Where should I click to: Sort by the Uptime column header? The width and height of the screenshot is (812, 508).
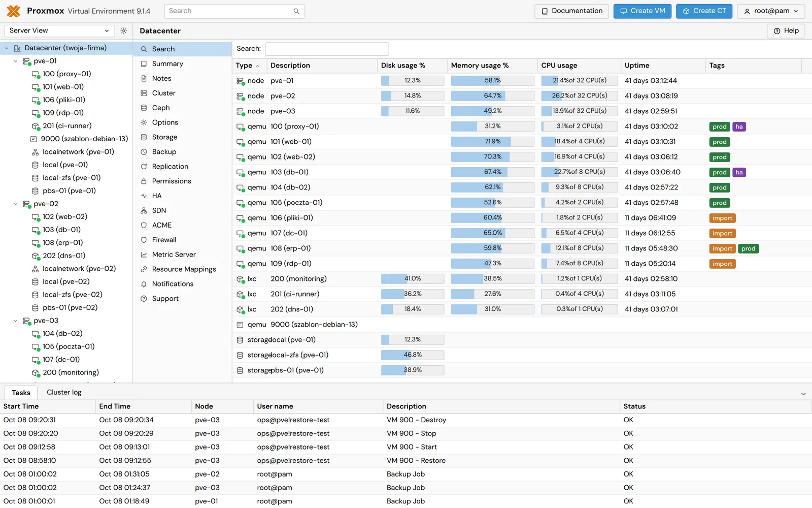tap(663, 66)
